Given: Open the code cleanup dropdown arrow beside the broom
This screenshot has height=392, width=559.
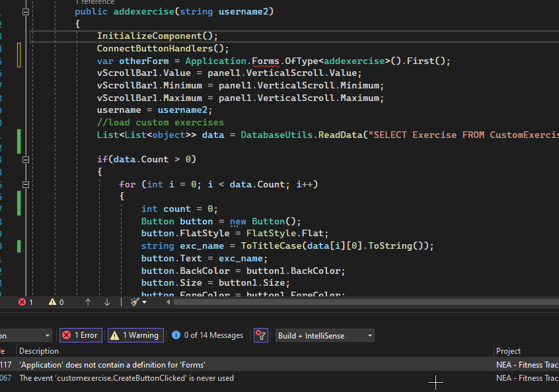Looking at the screenshot, I should (145, 302).
